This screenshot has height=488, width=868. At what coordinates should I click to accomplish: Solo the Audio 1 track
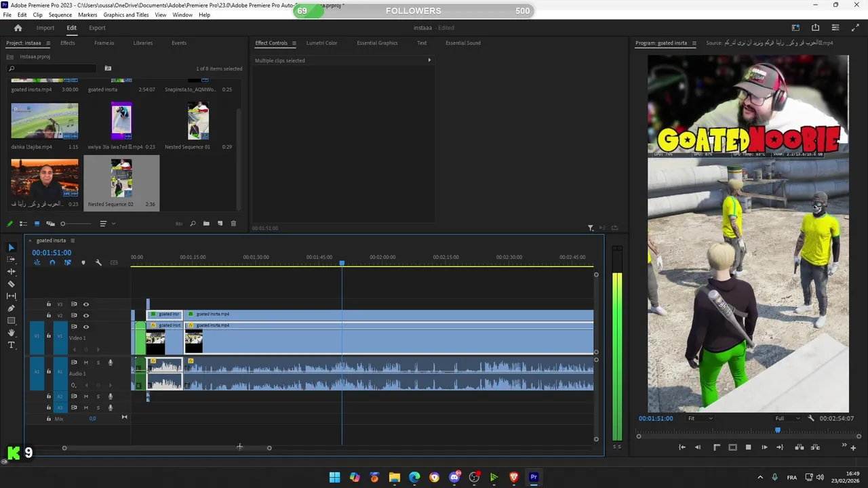[98, 363]
